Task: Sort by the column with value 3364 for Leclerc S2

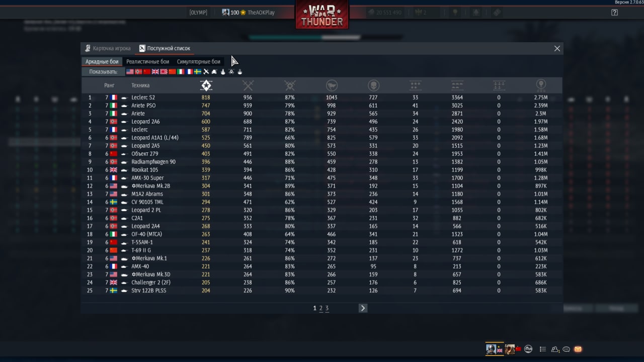Action: point(457,85)
